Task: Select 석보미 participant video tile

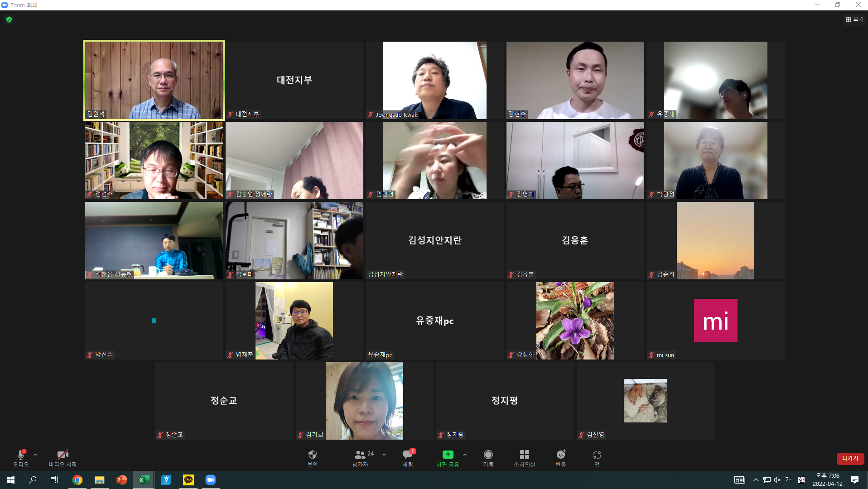Action: point(294,240)
